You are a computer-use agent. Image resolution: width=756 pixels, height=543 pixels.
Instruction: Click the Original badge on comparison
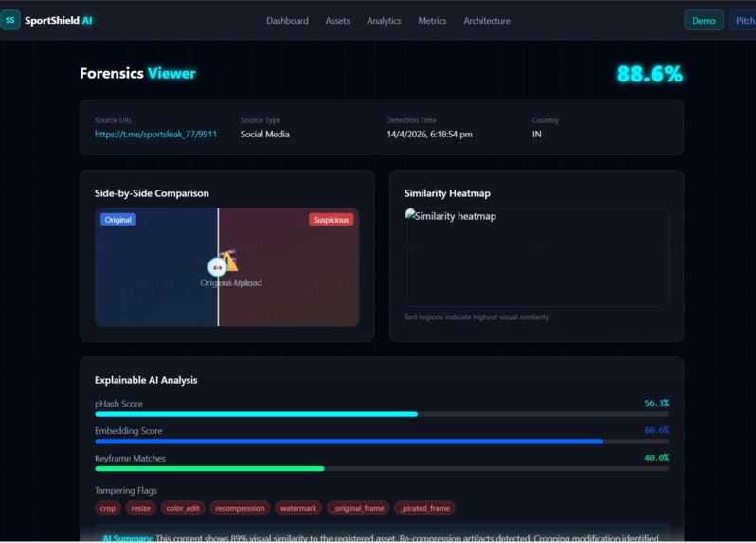118,220
